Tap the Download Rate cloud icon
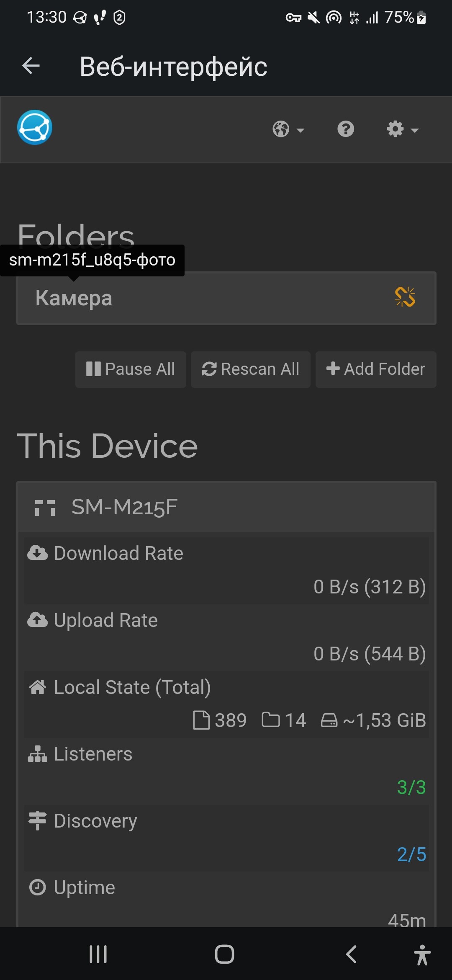This screenshot has height=980, width=452. 38,553
